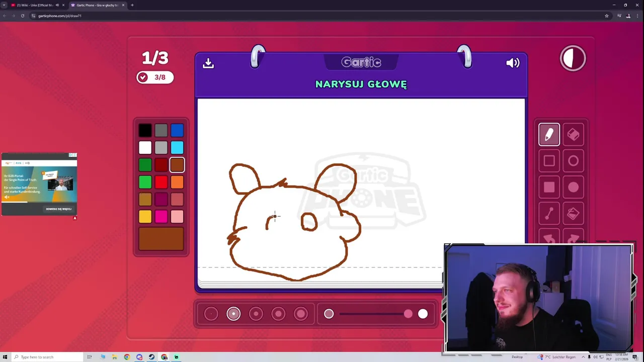Image resolution: width=644 pixels, height=362 pixels.
Task: Choose the smallest brush size
Action: (211, 314)
